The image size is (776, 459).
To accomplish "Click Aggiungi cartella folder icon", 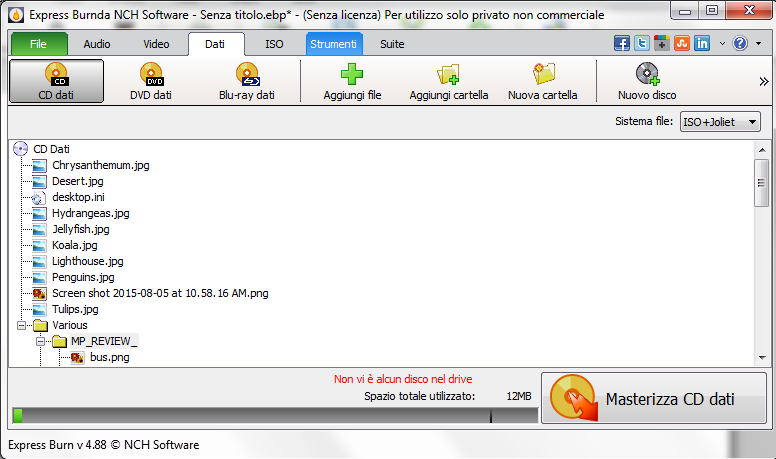I will pyautogui.click(x=448, y=74).
